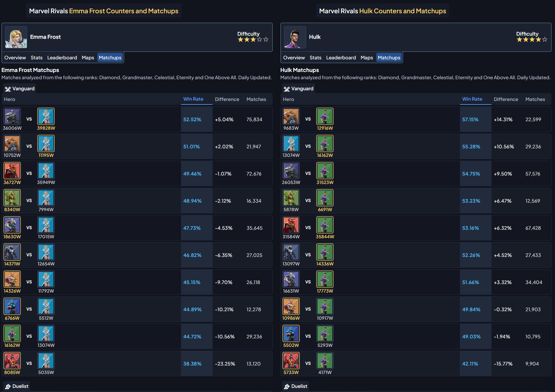Click the 67,428 matches count
Viewport: 555px width, 392px height.
(533, 228)
